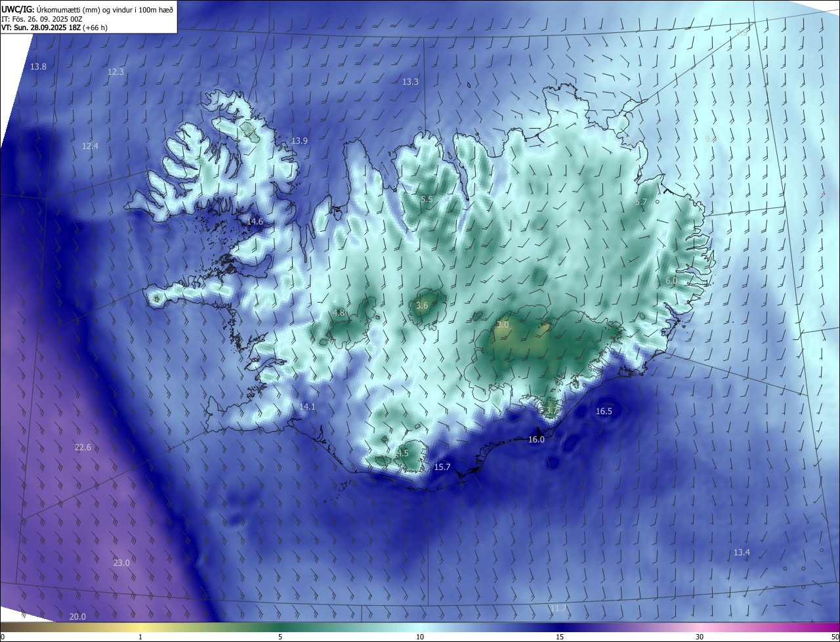
Task: Click the 15.7 value label
Action: tap(442, 467)
